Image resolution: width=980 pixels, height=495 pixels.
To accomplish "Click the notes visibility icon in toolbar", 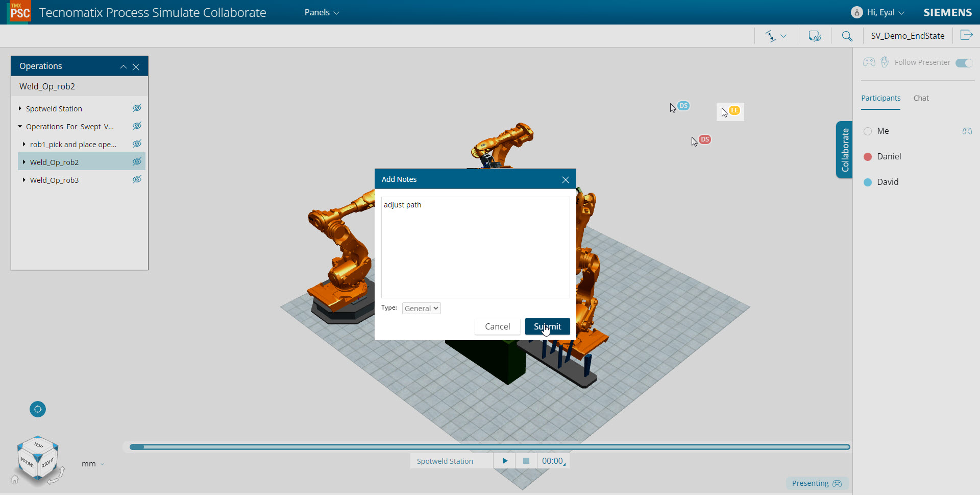I will tap(815, 36).
